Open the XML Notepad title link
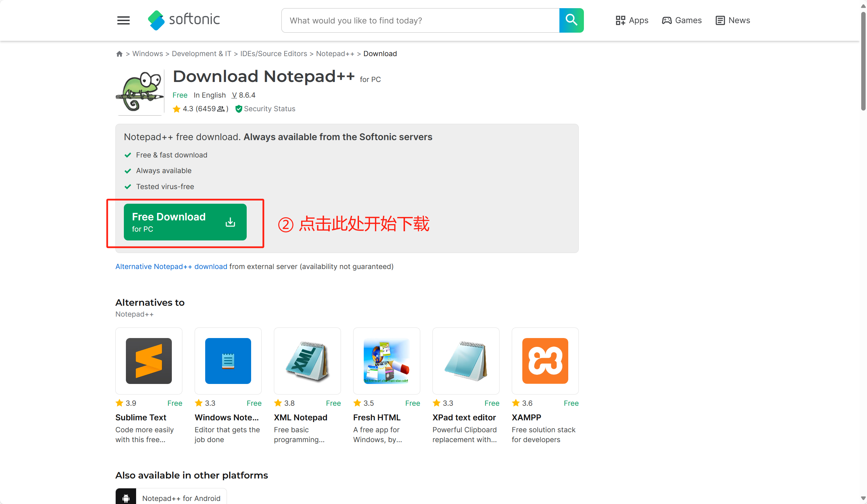Viewport: 867px width, 504px height. pyautogui.click(x=300, y=417)
